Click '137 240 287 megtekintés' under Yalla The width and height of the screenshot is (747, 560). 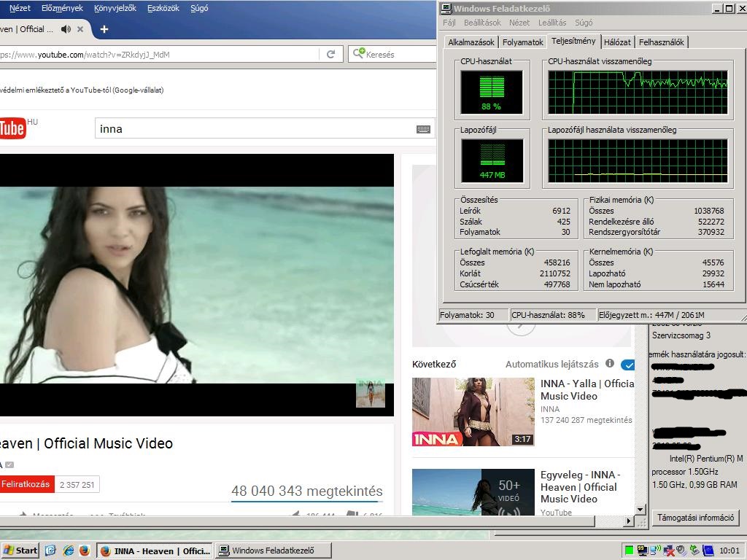587,420
